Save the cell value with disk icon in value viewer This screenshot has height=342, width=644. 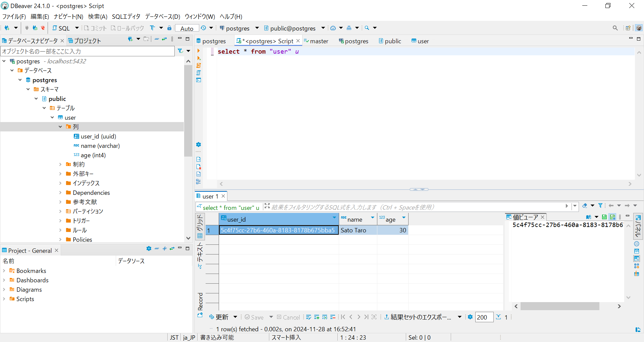tap(605, 217)
